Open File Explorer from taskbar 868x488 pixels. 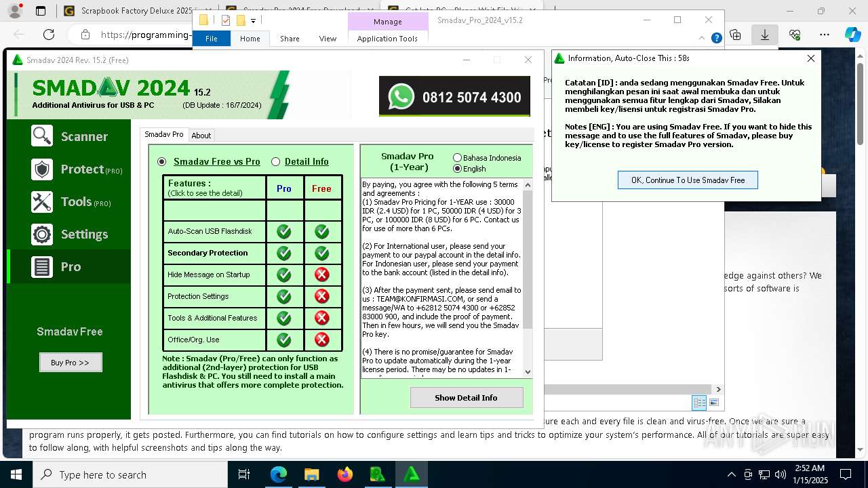311,474
